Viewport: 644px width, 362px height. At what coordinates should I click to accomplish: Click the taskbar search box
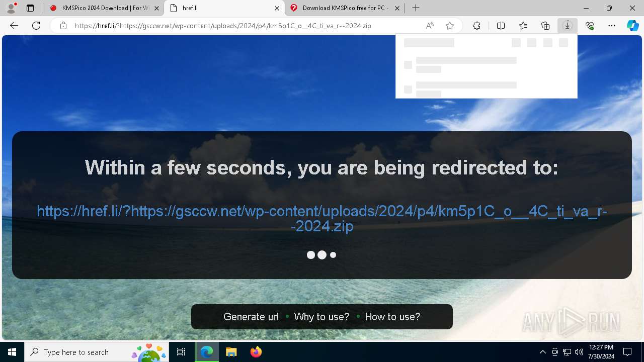click(x=97, y=352)
